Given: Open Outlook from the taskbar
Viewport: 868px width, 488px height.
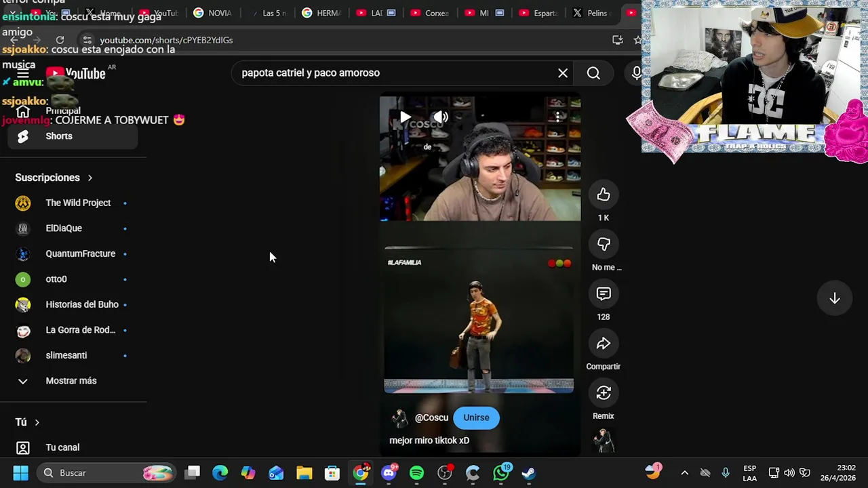Looking at the screenshot, I should click(276, 473).
